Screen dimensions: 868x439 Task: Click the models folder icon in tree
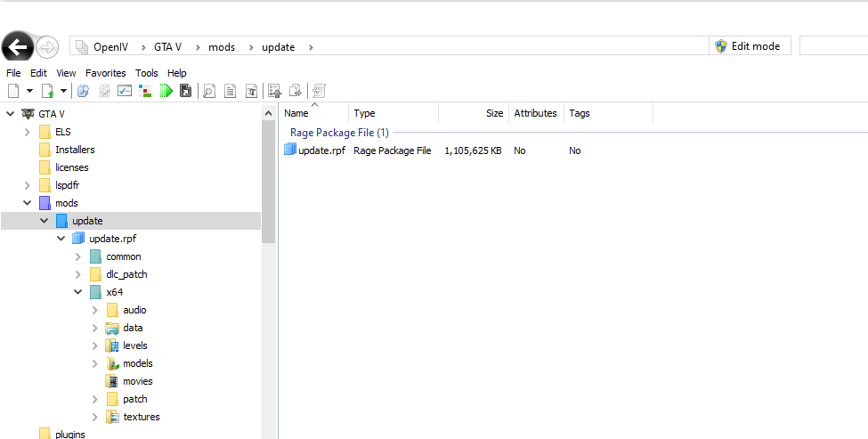112,363
